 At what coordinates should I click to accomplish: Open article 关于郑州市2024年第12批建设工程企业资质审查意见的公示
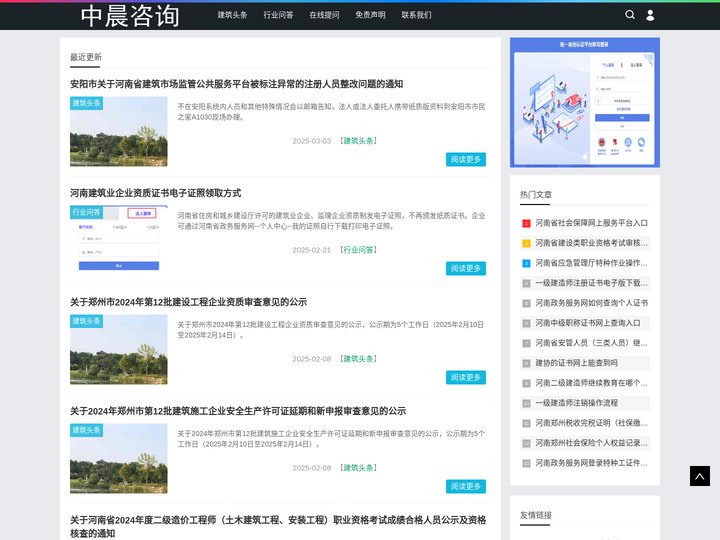(188, 302)
